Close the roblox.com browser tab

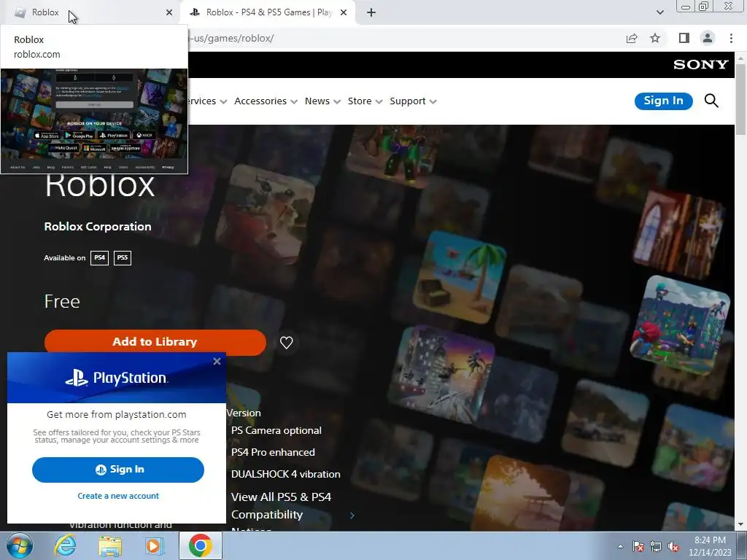[x=169, y=12]
